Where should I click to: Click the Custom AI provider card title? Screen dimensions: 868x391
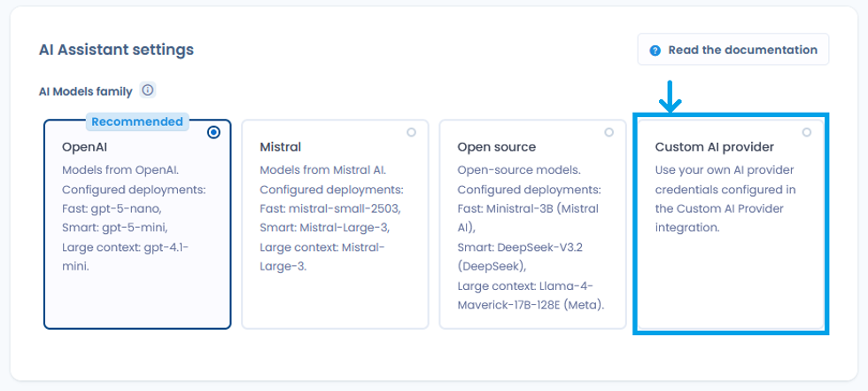pyautogui.click(x=715, y=147)
